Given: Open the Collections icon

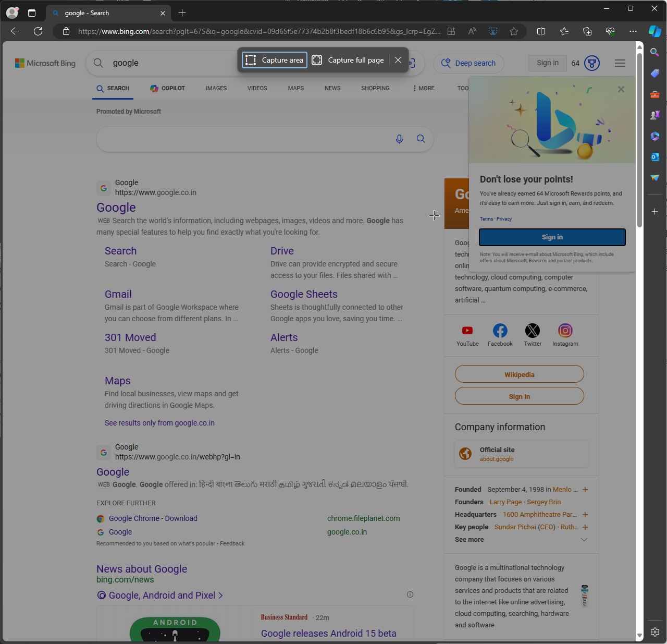Looking at the screenshot, I should (x=587, y=31).
